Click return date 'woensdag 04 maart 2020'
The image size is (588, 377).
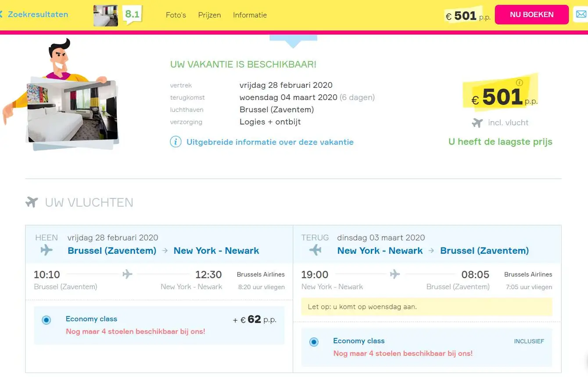(288, 97)
